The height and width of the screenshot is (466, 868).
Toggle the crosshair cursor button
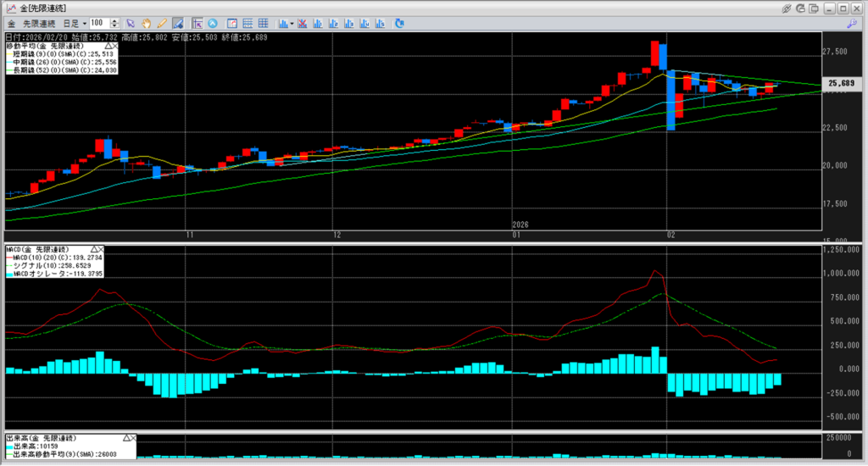[196, 23]
